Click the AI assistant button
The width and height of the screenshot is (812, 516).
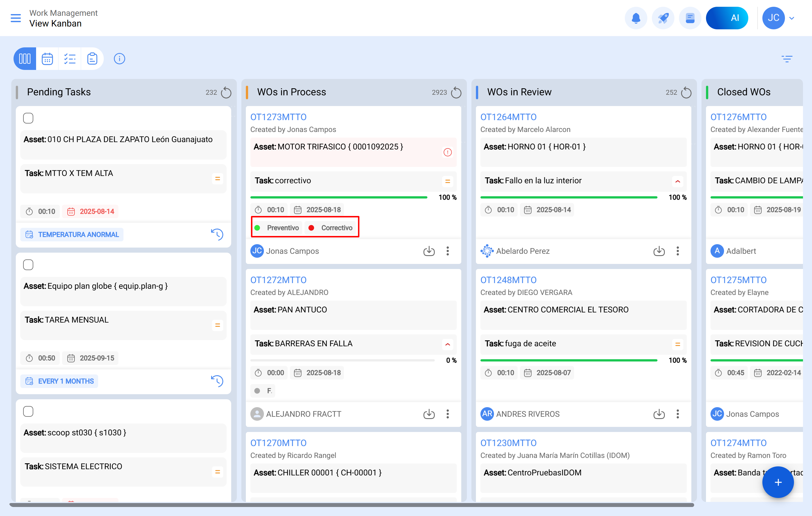[727, 18]
